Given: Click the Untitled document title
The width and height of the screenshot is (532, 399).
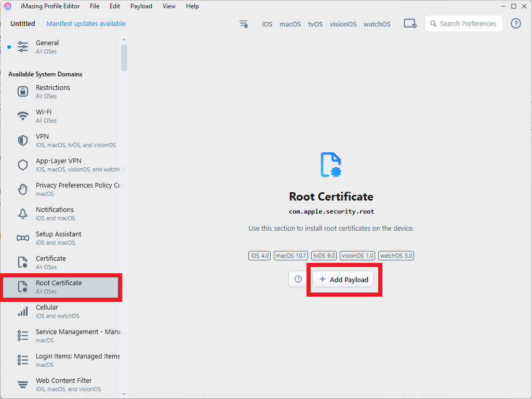Looking at the screenshot, I should tap(23, 24).
